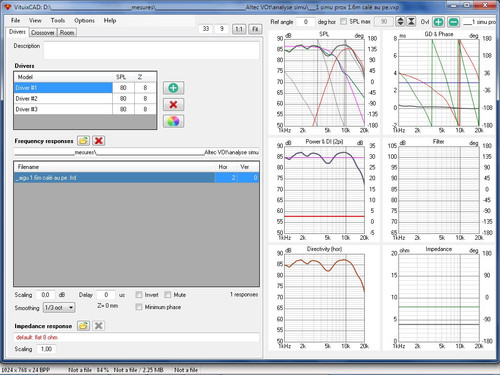Click the hourglass-shaped compress scale icon
500x375 pixels.
tap(411, 22)
